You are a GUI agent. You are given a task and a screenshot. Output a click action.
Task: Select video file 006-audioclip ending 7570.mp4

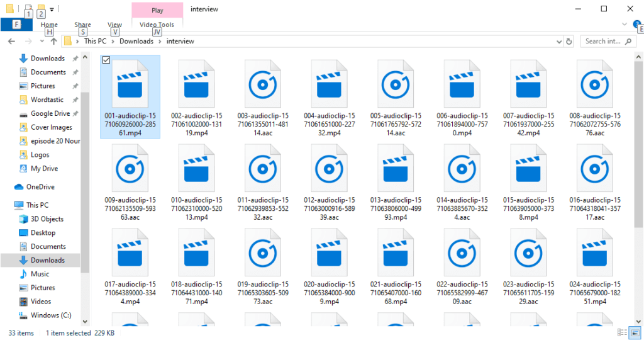point(462,98)
